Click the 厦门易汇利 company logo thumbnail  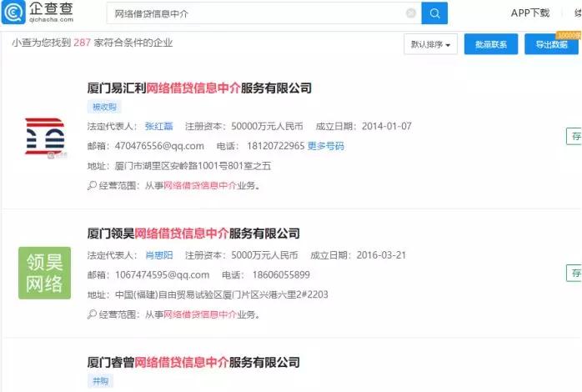pos(45,137)
